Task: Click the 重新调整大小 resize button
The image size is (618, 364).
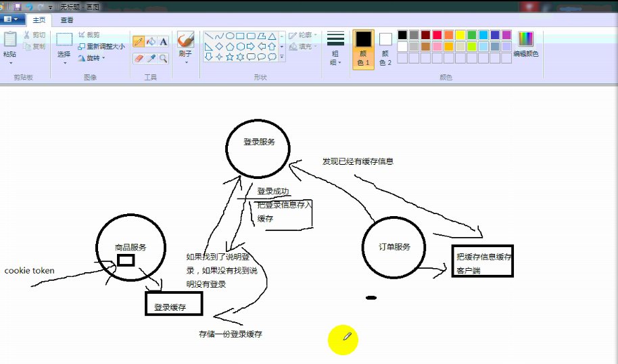Action: [x=101, y=47]
